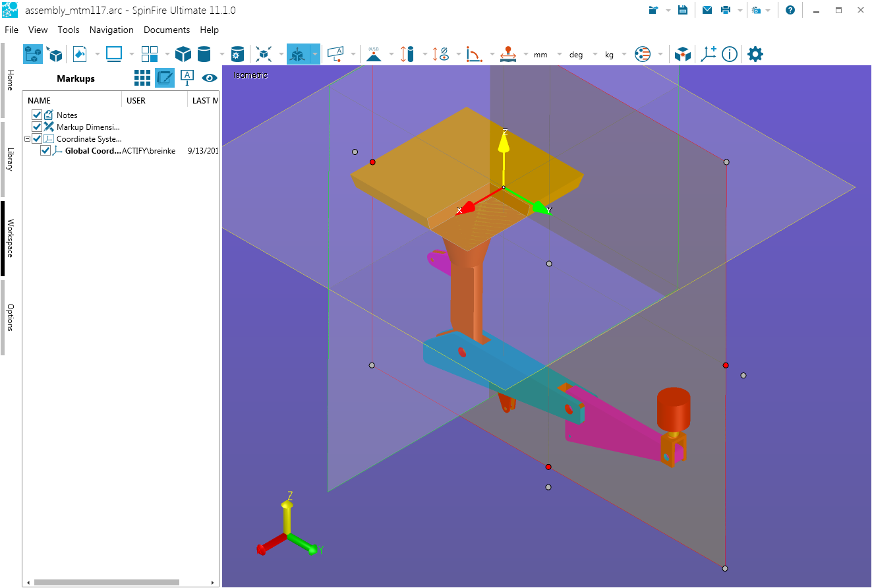Switch to the Library side tab
This screenshot has height=588, width=872.
click(x=9, y=159)
